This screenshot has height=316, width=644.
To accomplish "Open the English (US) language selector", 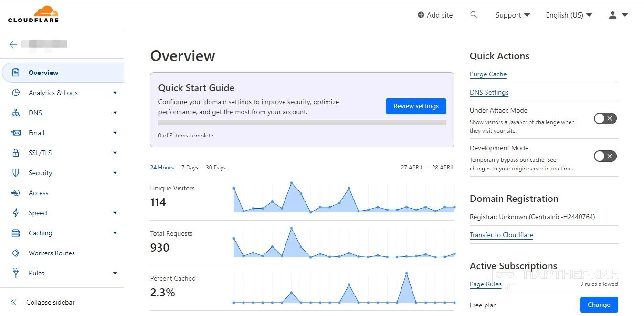I will click(569, 15).
